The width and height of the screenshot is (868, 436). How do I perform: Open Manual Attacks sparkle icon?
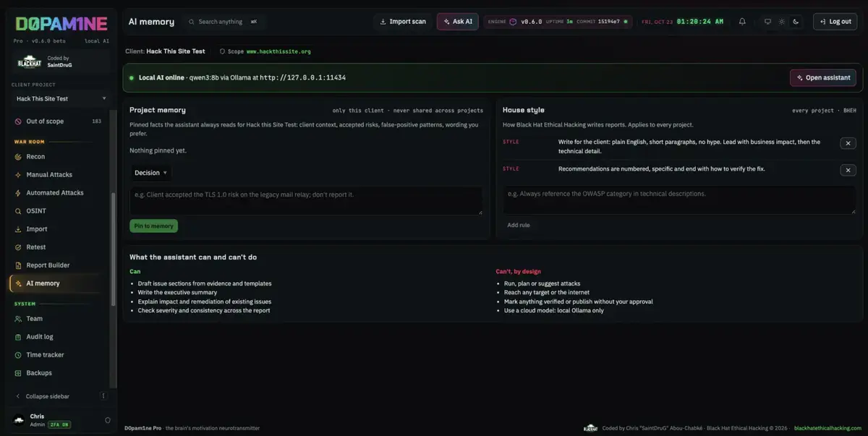tap(19, 174)
